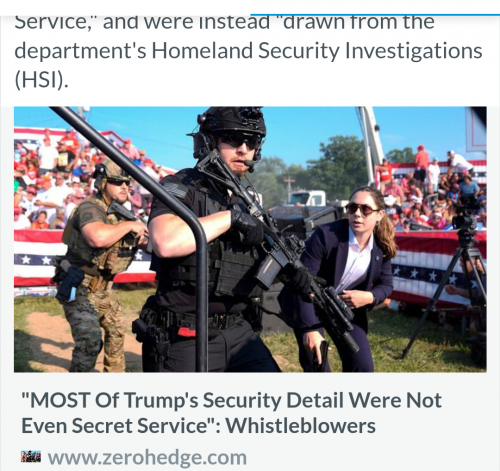Open the www.zerohedge.com source link
Viewport: 500px width, 471px height.
coord(147,457)
